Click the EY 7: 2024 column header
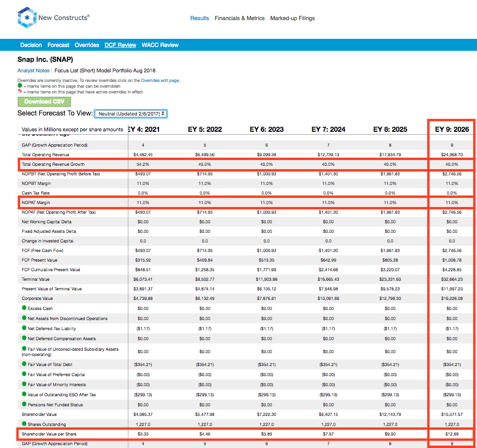 [328, 129]
